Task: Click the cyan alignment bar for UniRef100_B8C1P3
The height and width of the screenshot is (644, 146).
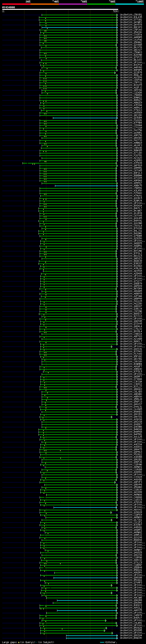Action: tap(80, 27)
